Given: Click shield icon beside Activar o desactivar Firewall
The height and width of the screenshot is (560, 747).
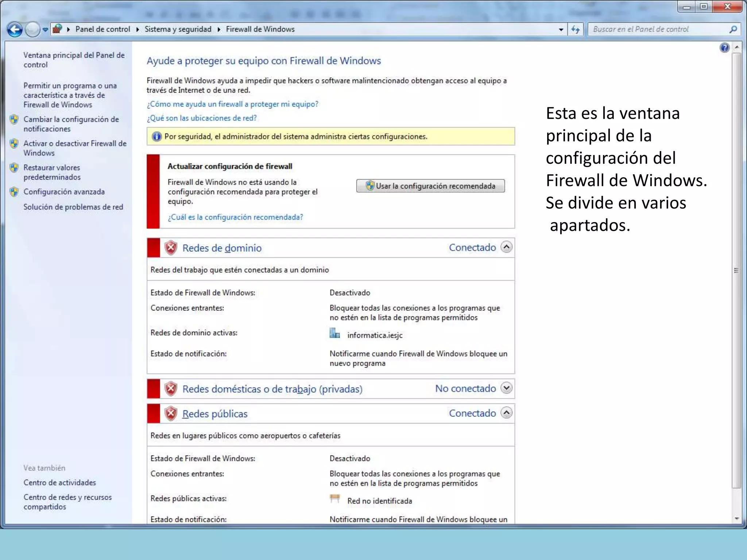Looking at the screenshot, I should point(14,144).
